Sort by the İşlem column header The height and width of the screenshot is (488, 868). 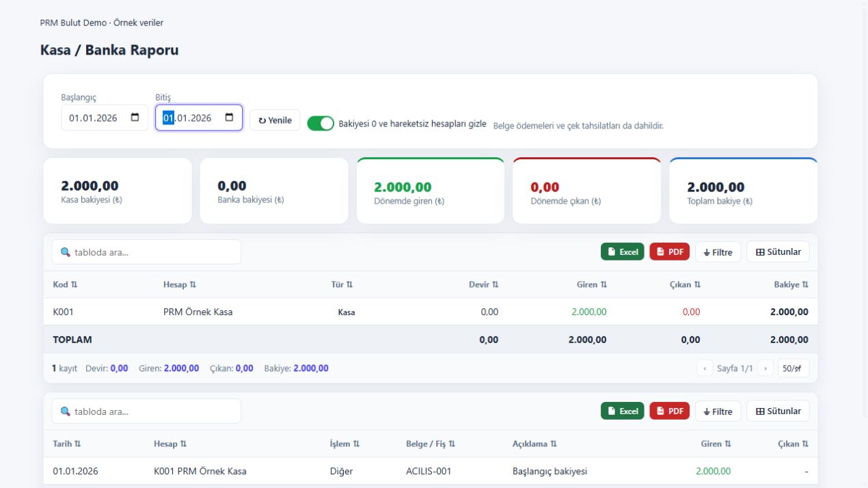345,444
